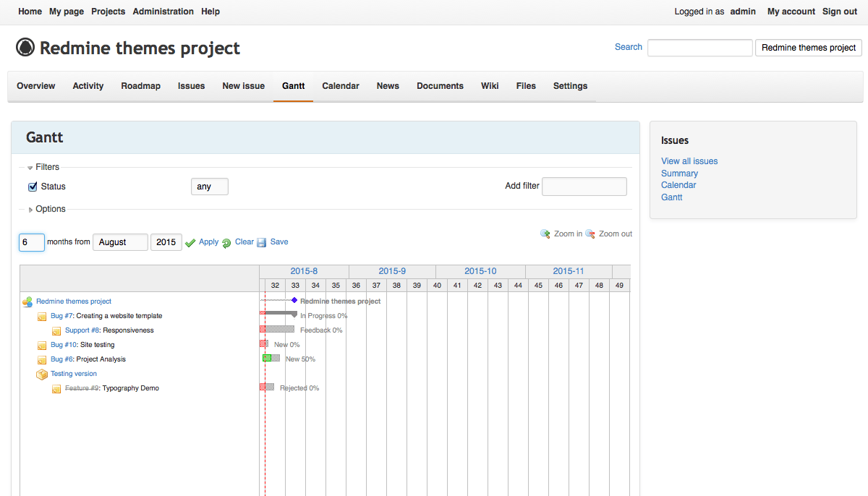Screen dimensions: 868x496
Task: Switch to the Calendar tab
Action: (x=341, y=86)
